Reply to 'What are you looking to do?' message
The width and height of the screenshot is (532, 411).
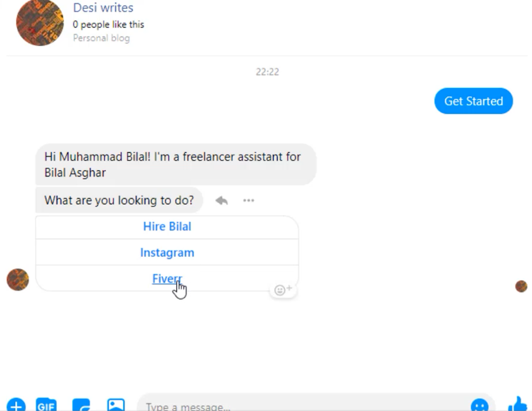coord(222,200)
